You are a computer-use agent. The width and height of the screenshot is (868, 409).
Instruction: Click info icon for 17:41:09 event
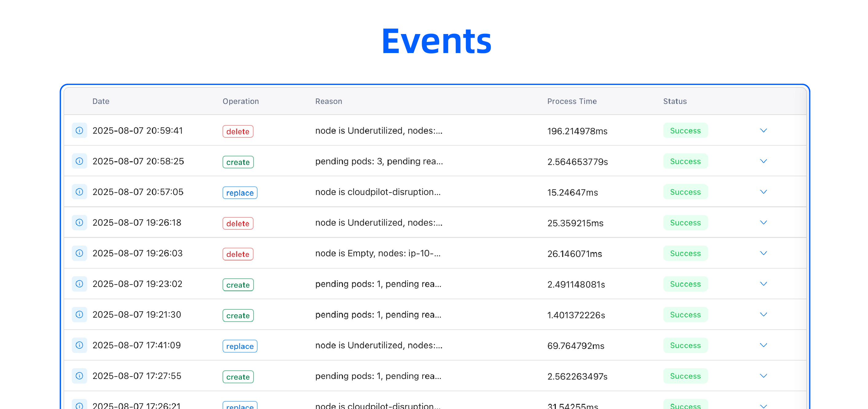point(79,345)
